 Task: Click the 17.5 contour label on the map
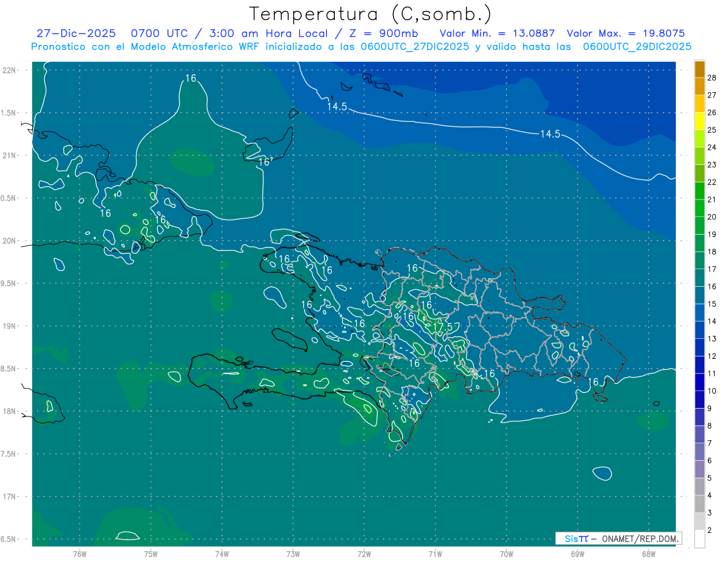pos(443,327)
